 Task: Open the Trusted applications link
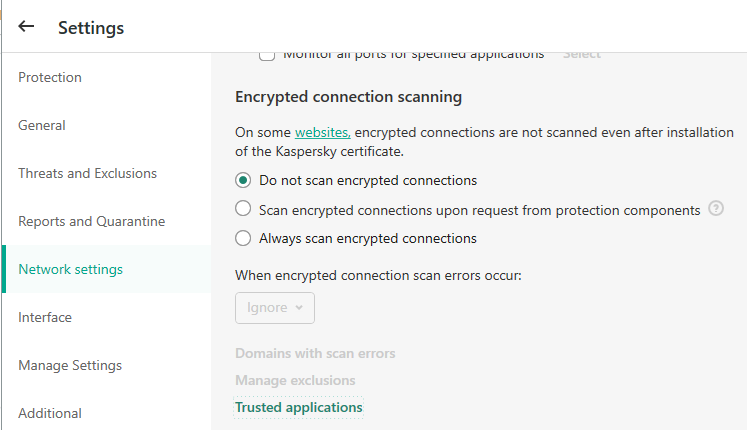click(x=299, y=408)
